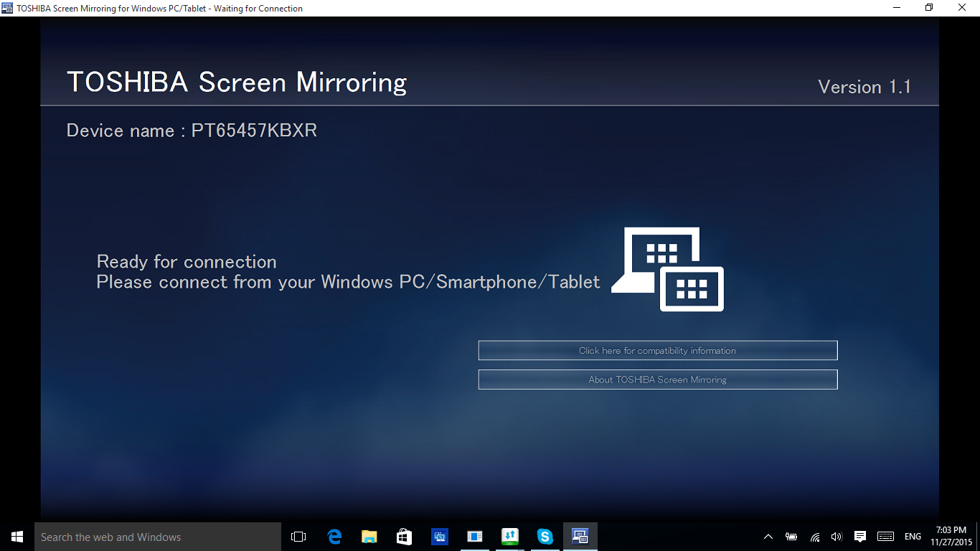Check the battery status tray icon
Screen dimensions: 980x551
pyautogui.click(x=791, y=537)
